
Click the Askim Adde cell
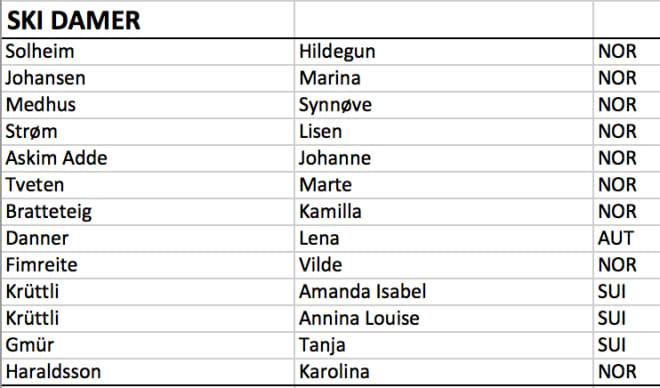point(148,158)
